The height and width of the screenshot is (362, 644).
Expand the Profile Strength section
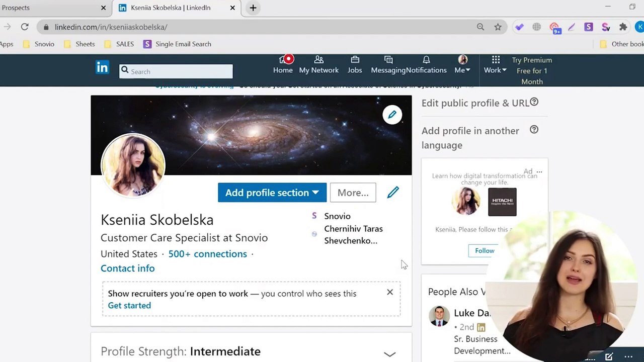(x=390, y=353)
